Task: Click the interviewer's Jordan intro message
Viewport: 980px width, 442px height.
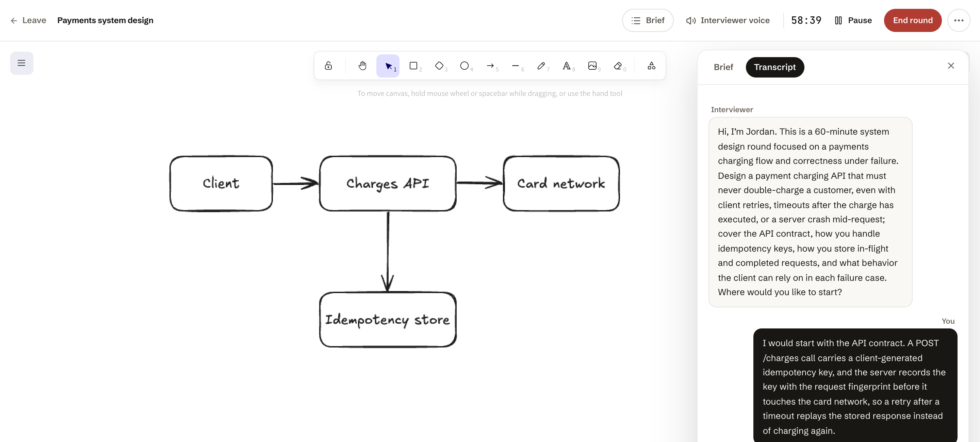Action: tap(810, 212)
